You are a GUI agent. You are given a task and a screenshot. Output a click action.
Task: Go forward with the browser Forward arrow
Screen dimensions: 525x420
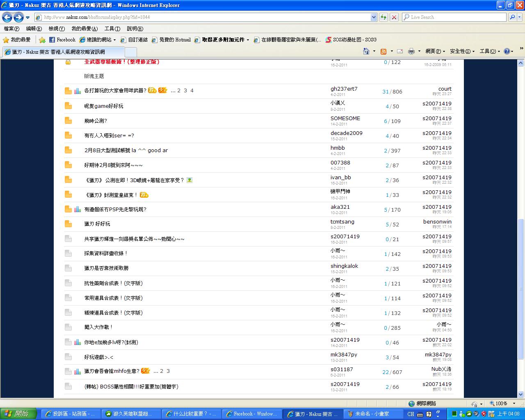click(18, 17)
